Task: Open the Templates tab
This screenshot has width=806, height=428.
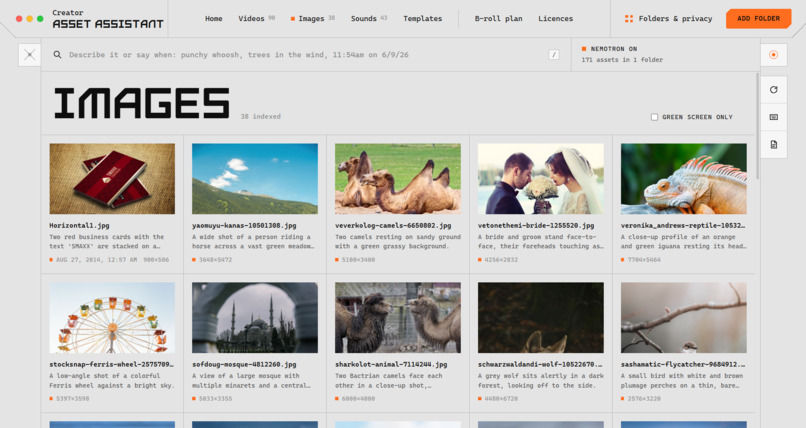Action: 422,18
